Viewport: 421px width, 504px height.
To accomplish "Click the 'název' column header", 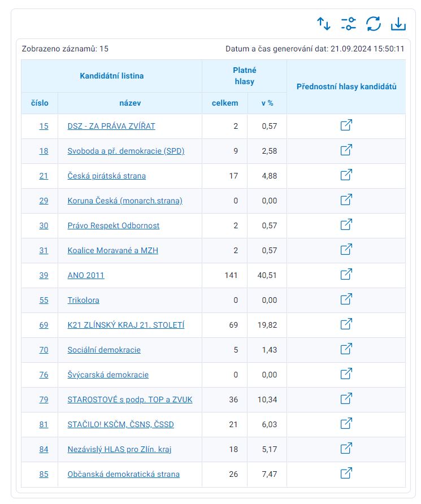I will [130, 103].
